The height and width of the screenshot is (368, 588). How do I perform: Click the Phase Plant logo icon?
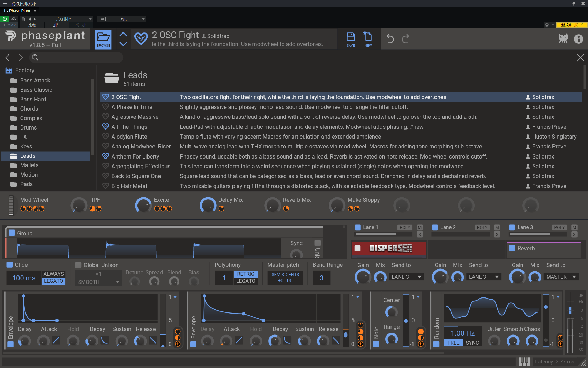point(10,36)
